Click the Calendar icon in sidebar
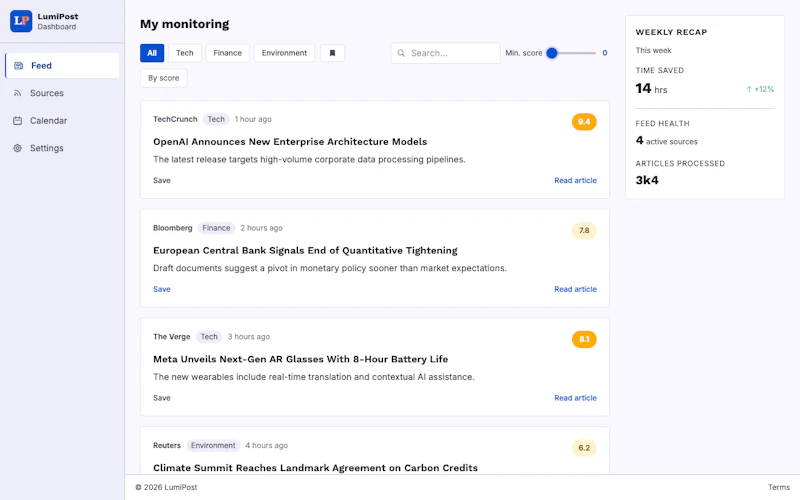 17,120
